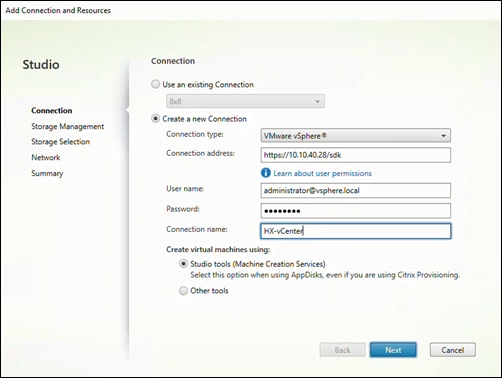Choose Studio tools (Machine Creation Services) option
The image size is (502, 378).
coord(183,264)
